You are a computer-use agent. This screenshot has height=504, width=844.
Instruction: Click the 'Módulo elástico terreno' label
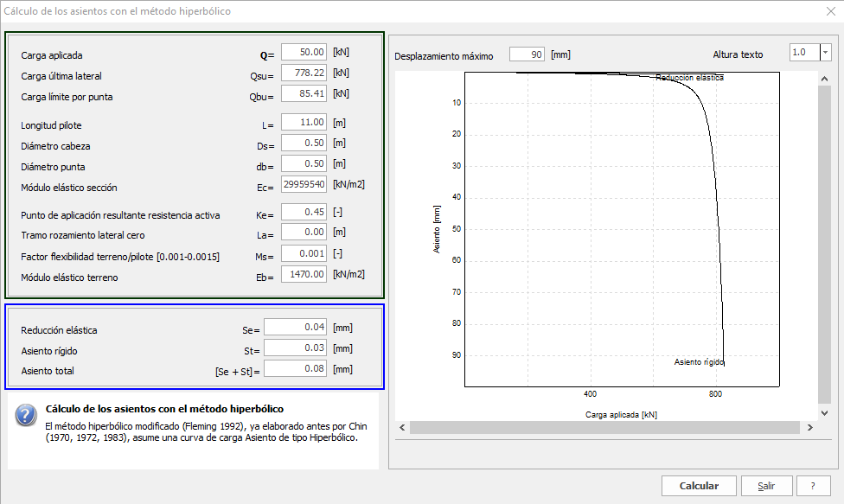coord(69,278)
